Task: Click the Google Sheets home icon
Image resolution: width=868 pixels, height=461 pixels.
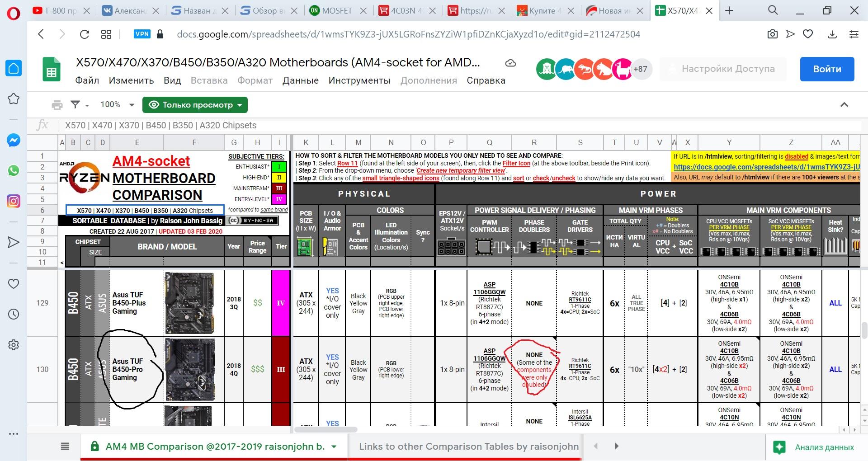Action: (x=51, y=70)
